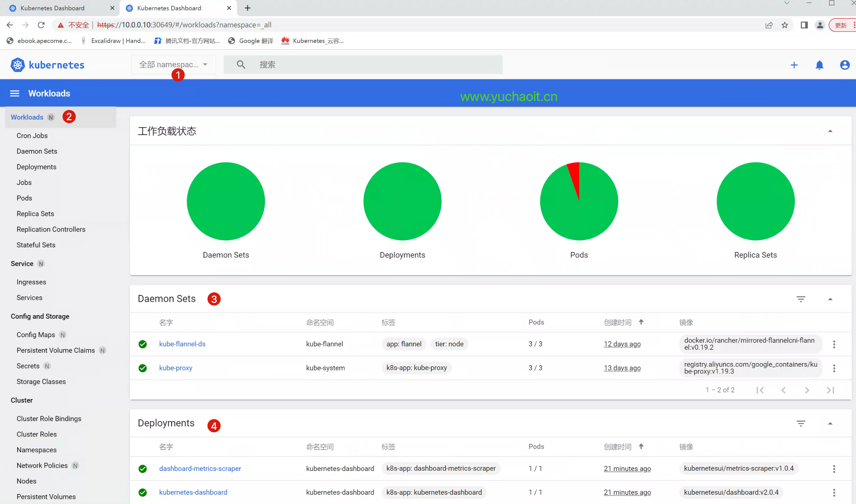Screen dimensions: 856x504
Task: Open the notifications bell
Action: tap(819, 65)
